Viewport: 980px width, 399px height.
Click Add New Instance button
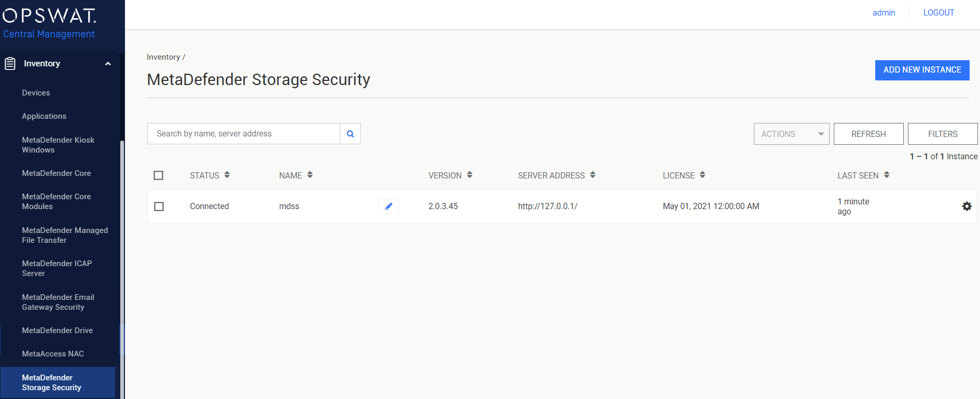point(922,70)
